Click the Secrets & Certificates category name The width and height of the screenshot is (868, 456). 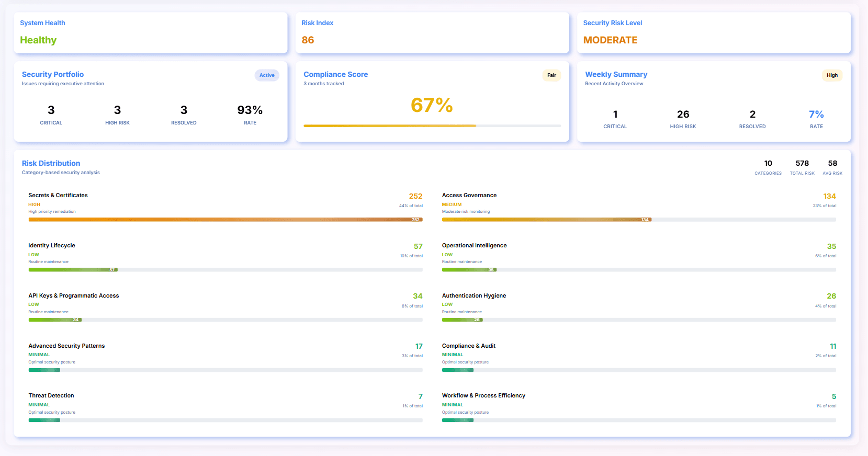58,195
